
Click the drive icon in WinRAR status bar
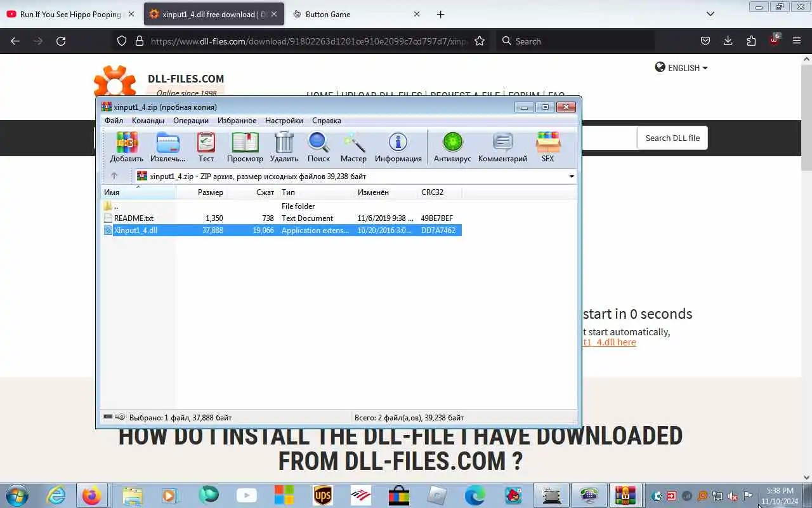point(108,417)
